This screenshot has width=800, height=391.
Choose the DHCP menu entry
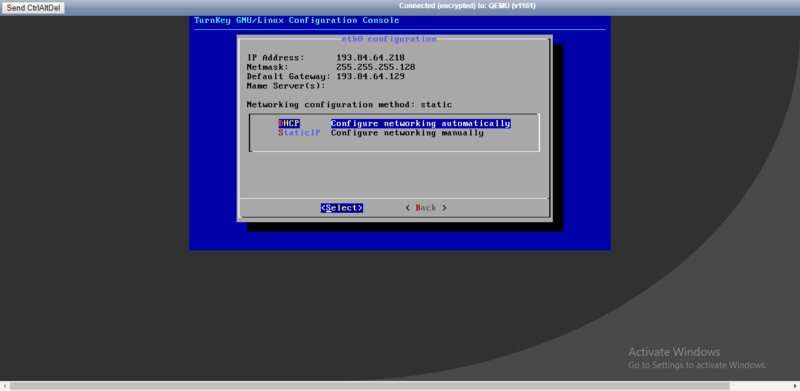tap(289, 124)
